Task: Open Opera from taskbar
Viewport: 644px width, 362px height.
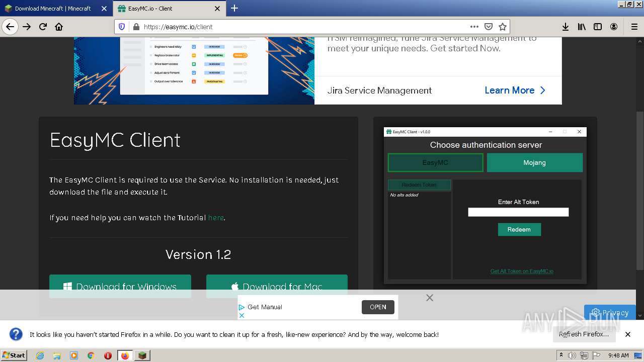Action: 108,355
